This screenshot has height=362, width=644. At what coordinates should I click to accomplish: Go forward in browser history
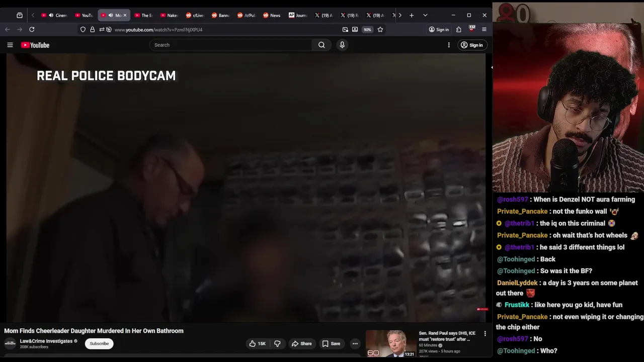pyautogui.click(x=20, y=30)
